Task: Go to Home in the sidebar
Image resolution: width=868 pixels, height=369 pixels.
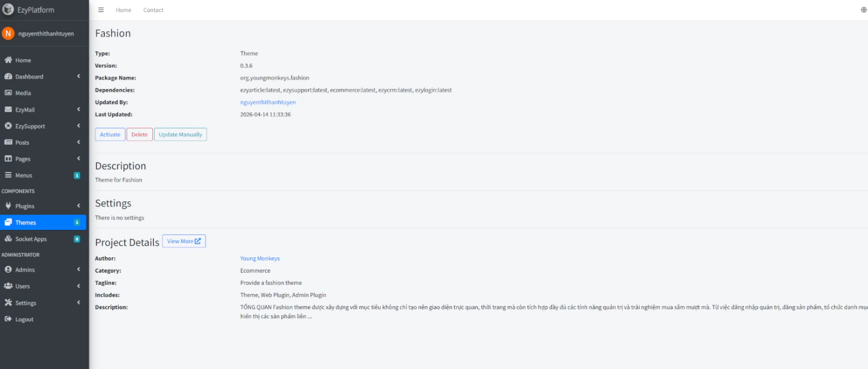Action: pos(23,60)
